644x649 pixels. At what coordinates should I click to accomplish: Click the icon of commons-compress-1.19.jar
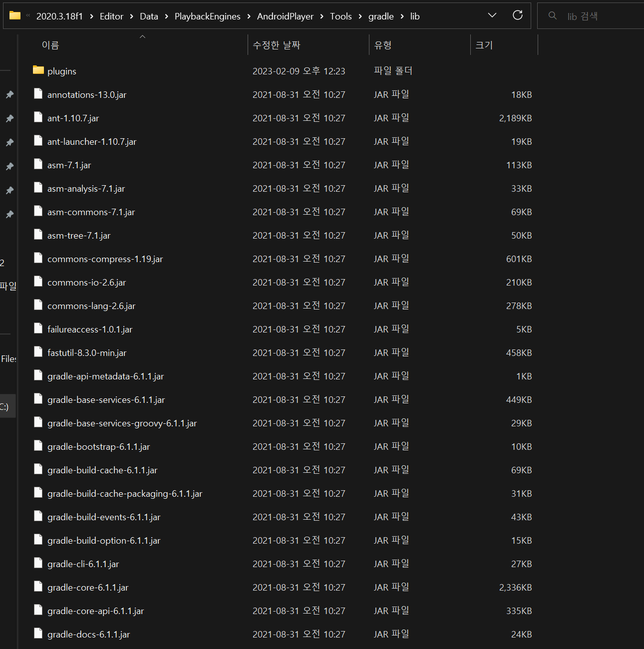click(x=38, y=258)
